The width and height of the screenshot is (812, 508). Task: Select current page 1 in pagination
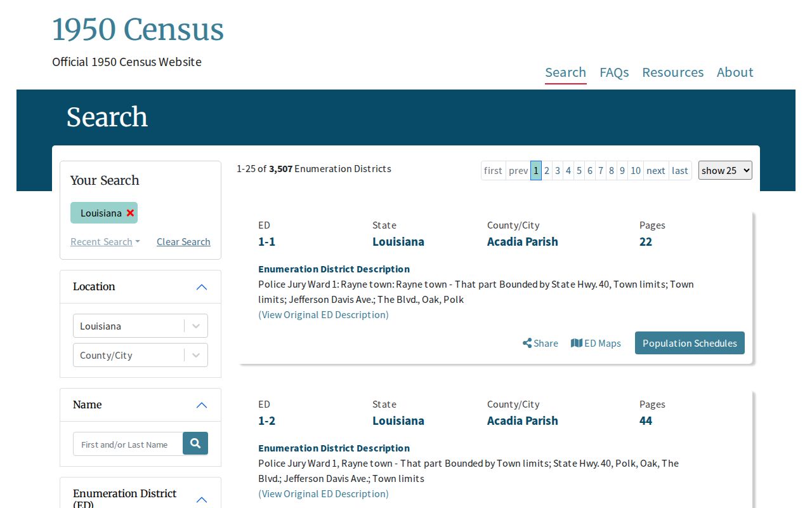[x=536, y=170]
